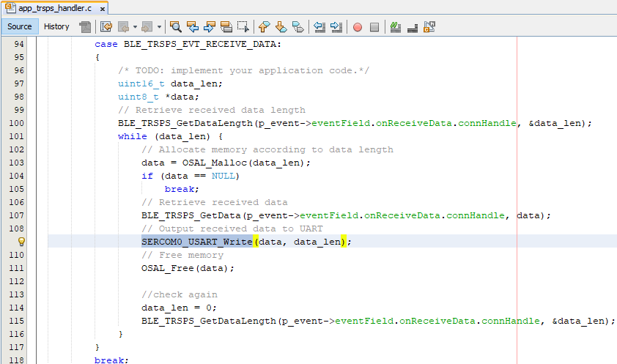The height and width of the screenshot is (364, 617).
Task: Go to the previous bookmark
Action: coord(264,27)
